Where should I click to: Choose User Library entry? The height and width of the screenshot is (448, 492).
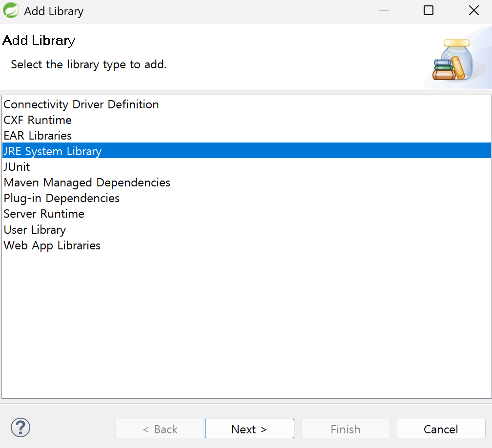[246, 230]
